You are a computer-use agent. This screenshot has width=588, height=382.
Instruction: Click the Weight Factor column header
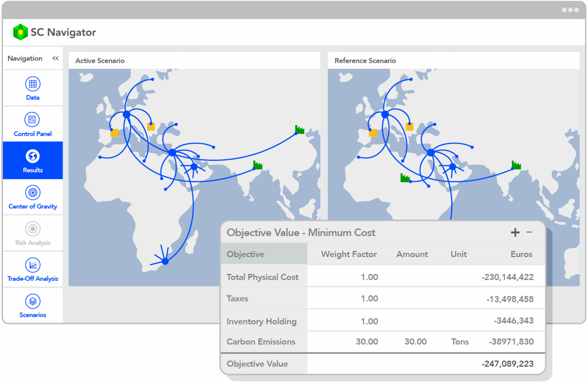point(349,254)
